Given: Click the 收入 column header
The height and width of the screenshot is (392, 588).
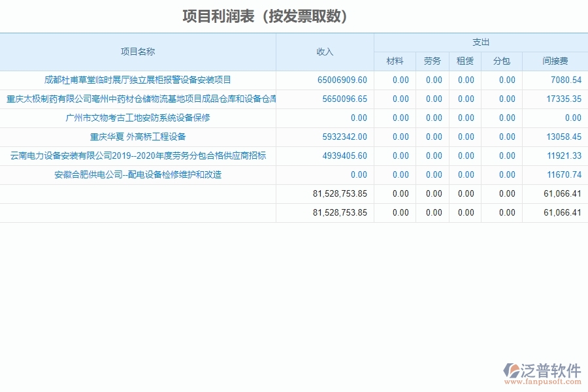Looking at the screenshot, I should (324, 51).
